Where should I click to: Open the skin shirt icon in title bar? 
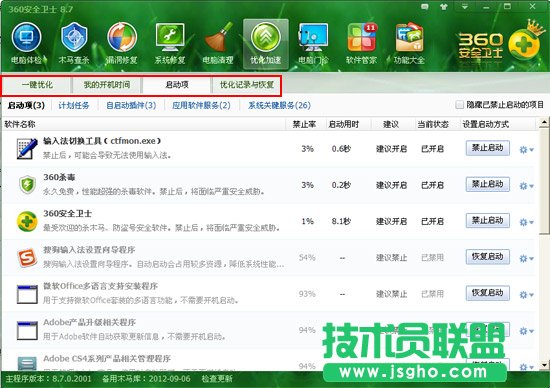[x=444, y=7]
